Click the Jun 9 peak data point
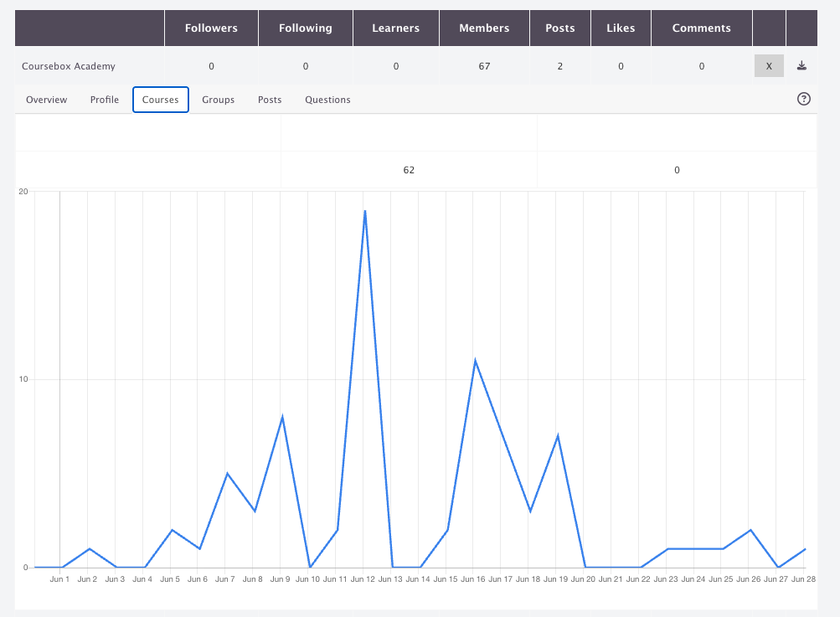 point(282,417)
